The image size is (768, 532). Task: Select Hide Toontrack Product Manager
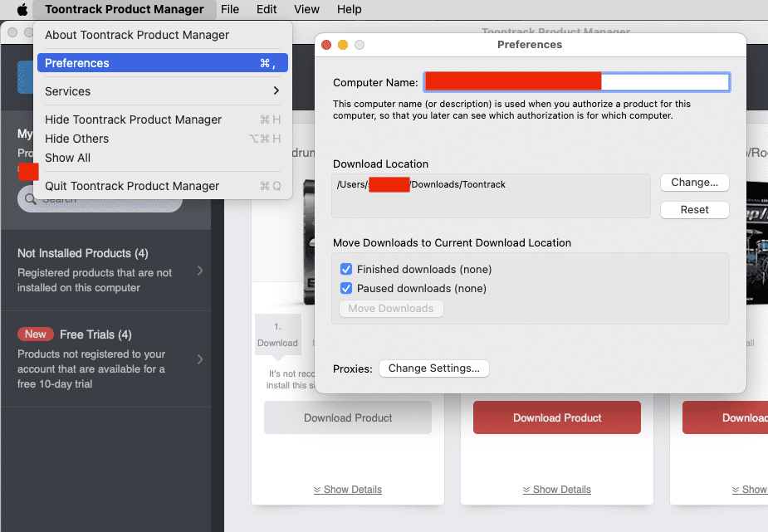[x=162, y=120]
